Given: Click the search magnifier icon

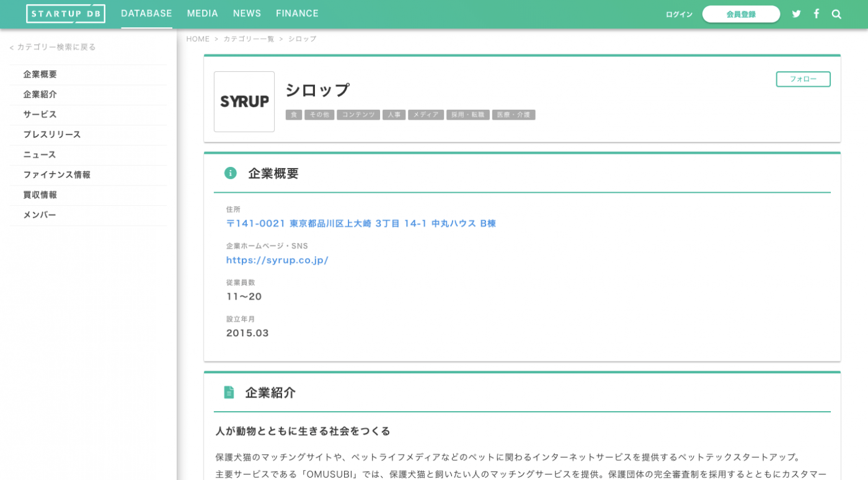Looking at the screenshot, I should [x=836, y=14].
